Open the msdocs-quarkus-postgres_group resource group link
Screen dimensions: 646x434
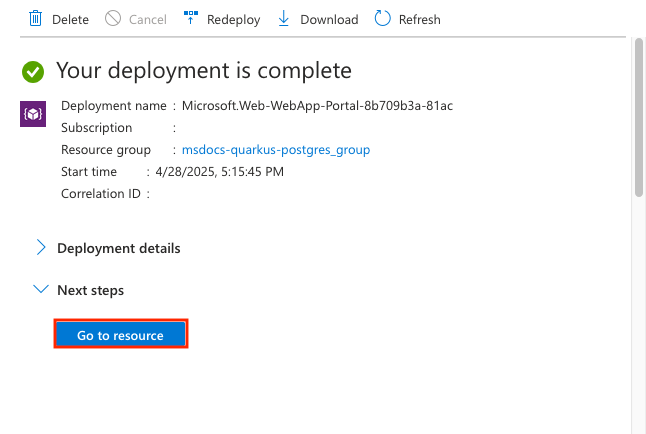click(276, 149)
